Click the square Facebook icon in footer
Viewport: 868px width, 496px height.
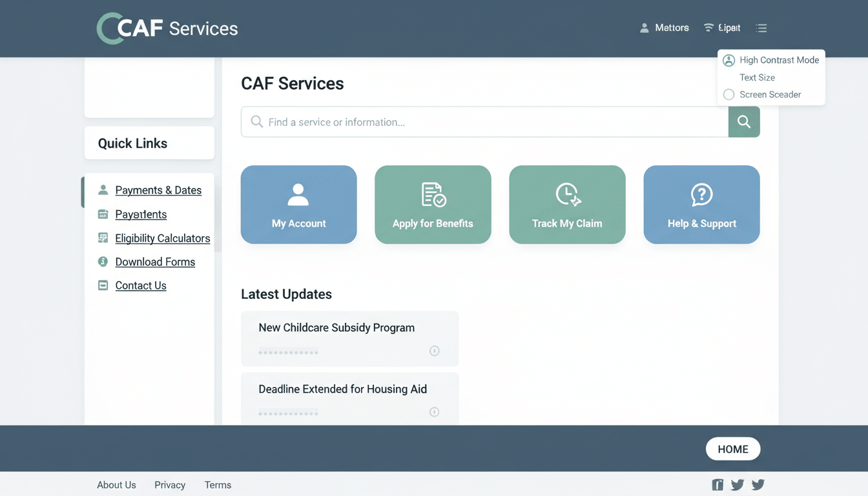[718, 484]
